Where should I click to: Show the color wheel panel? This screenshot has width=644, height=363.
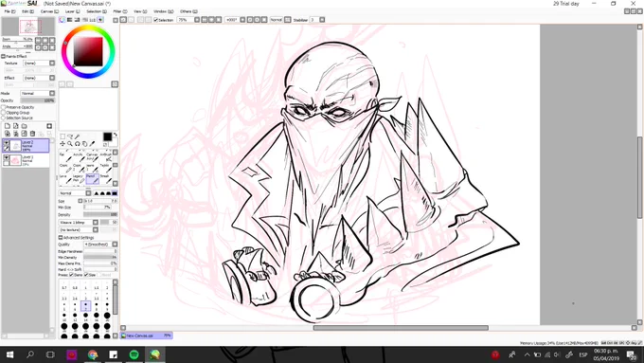pos(62,20)
